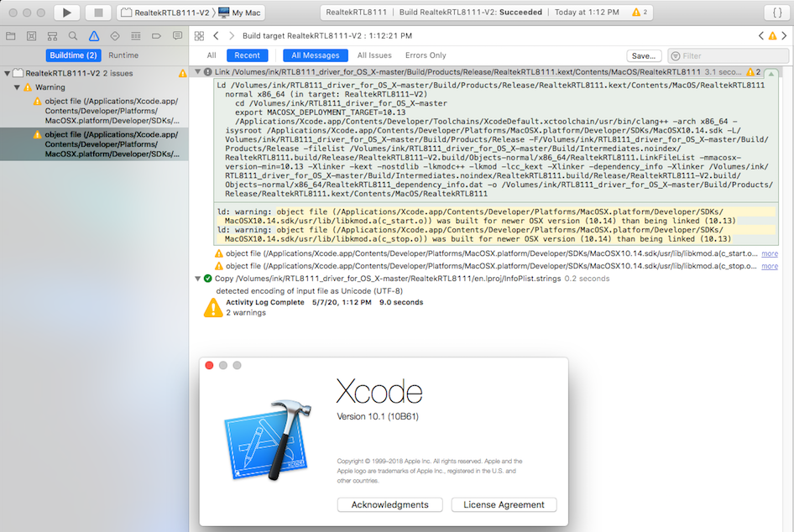Collapse the Link build step disclosure triangle
Viewport: 794px width, 532px height.
point(198,72)
